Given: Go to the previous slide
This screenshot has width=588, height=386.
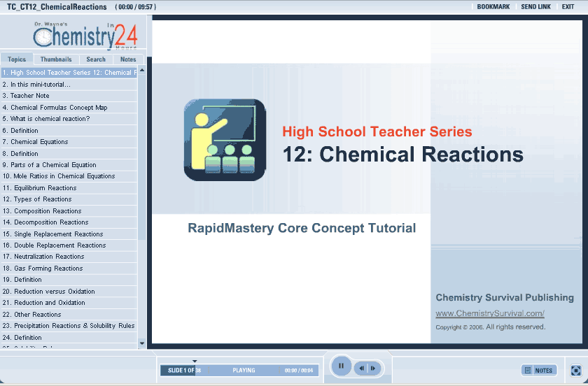Looking at the screenshot, I should pos(362,369).
